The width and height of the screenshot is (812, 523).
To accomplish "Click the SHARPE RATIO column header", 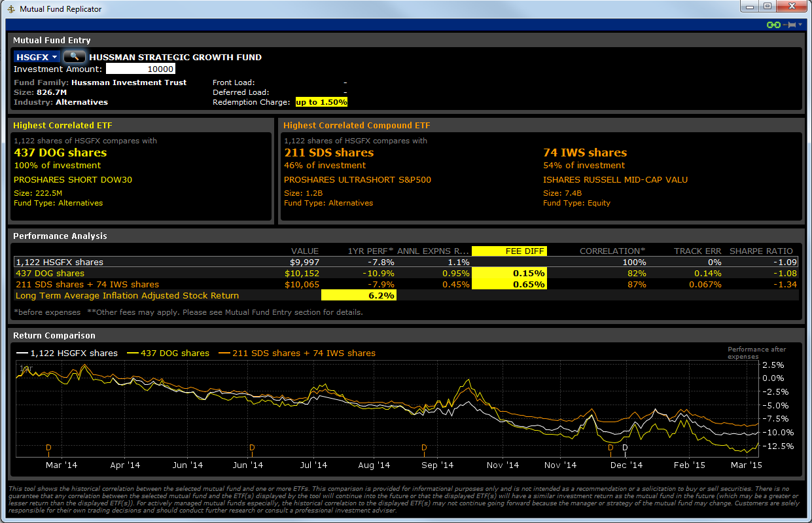I will click(x=761, y=251).
